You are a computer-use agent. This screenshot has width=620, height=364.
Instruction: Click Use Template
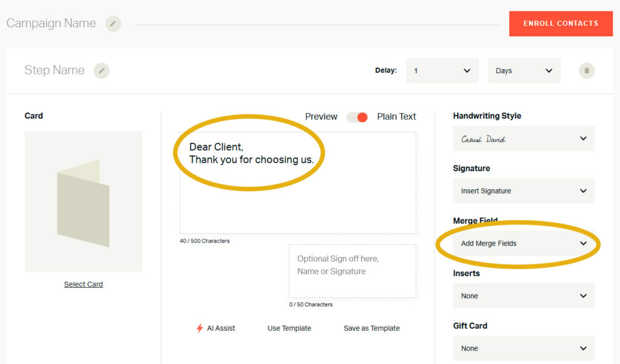point(289,328)
